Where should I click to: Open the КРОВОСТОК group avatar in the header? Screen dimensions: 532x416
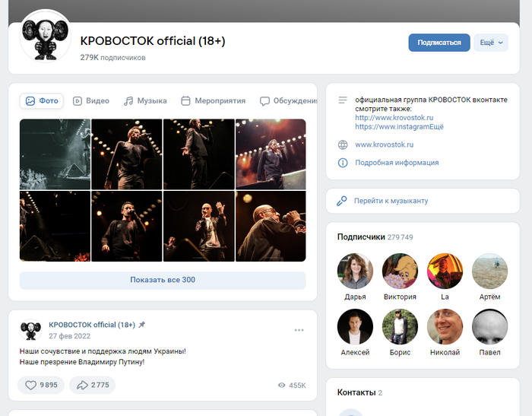(x=45, y=37)
